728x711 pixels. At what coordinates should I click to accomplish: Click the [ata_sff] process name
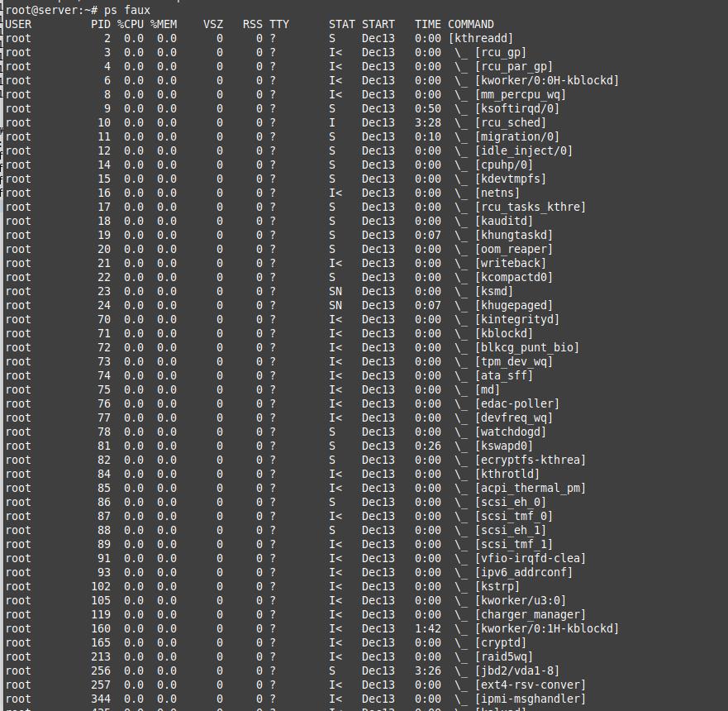[504, 375]
